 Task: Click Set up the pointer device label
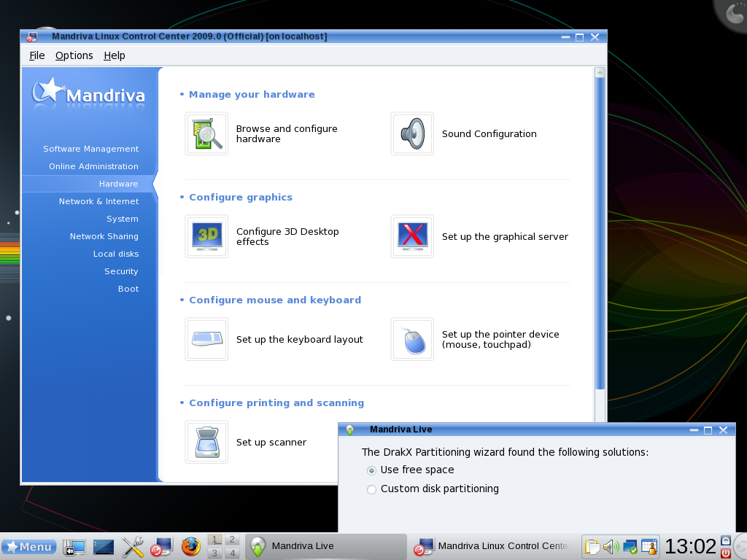pyautogui.click(x=500, y=340)
